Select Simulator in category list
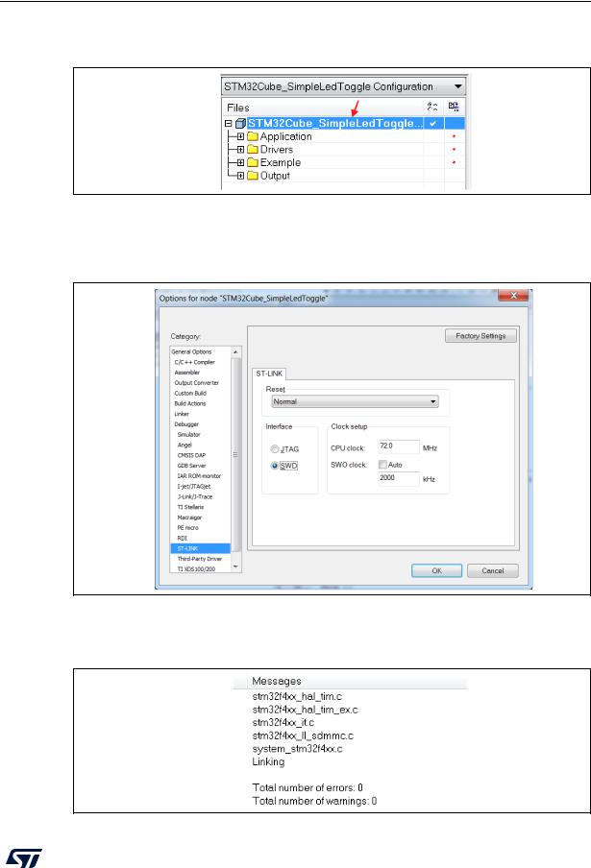The width and height of the screenshot is (591, 868). (x=189, y=435)
